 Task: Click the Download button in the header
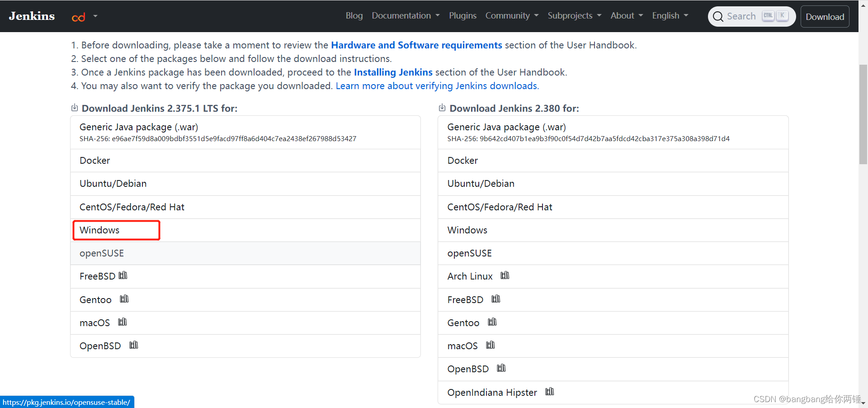click(x=825, y=16)
